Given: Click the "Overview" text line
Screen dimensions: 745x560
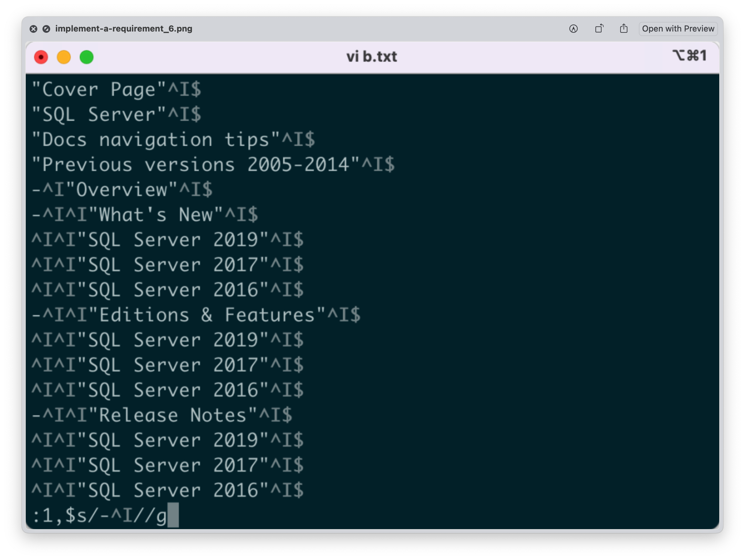Looking at the screenshot, I should tap(122, 190).
